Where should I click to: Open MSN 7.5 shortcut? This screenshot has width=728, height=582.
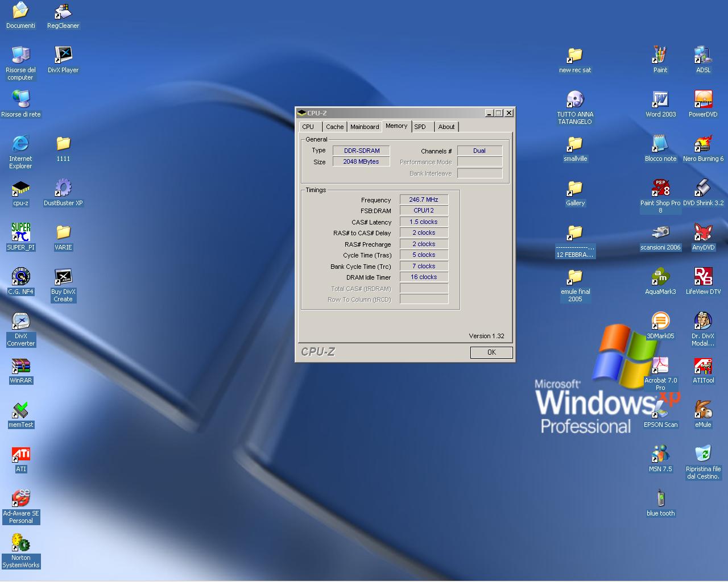click(660, 459)
